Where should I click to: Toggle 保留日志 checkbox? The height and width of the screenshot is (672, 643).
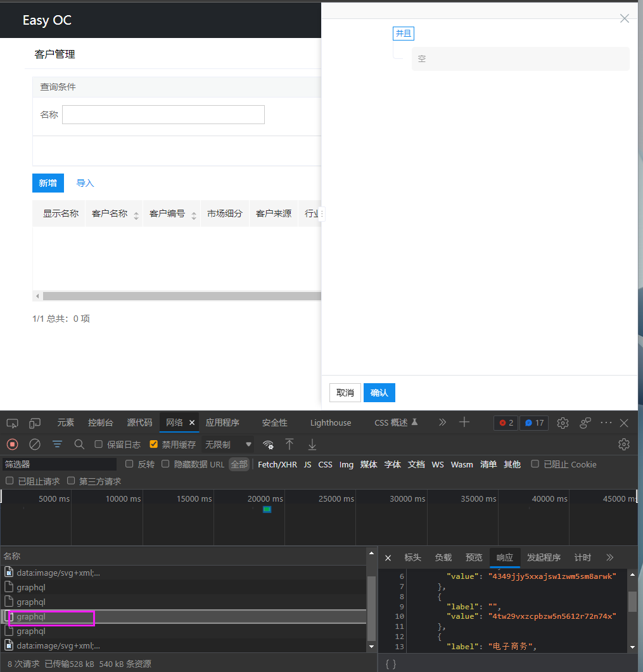[x=99, y=444]
